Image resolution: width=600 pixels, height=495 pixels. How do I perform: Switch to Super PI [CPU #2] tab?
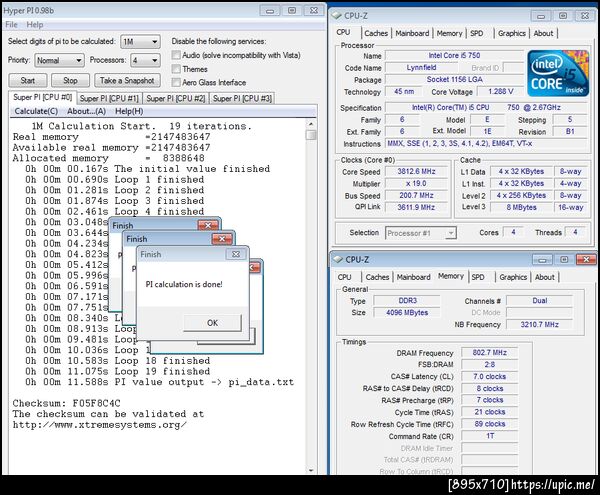coord(176,98)
